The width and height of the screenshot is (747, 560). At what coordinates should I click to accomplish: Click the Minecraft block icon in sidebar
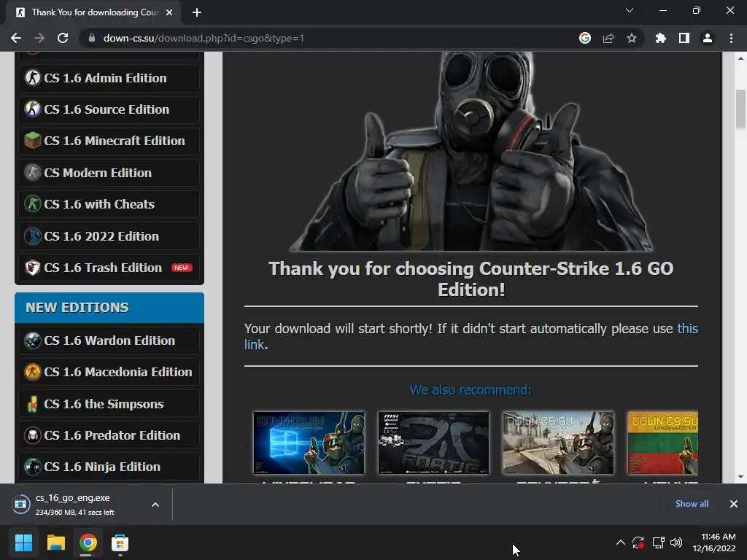(x=32, y=141)
